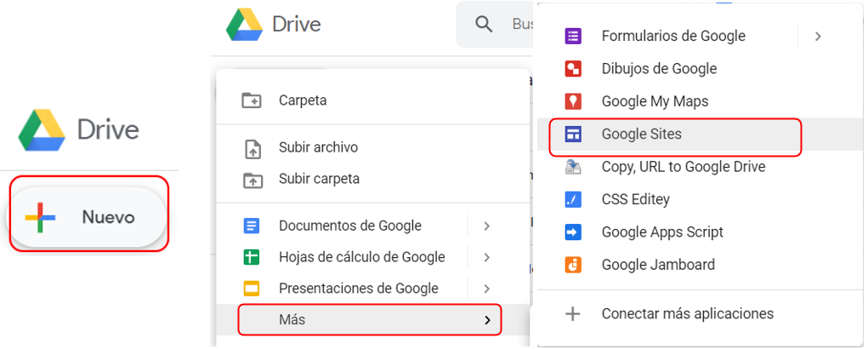Image resolution: width=868 pixels, height=349 pixels.
Task: Open the Más submenu
Action: tap(369, 320)
